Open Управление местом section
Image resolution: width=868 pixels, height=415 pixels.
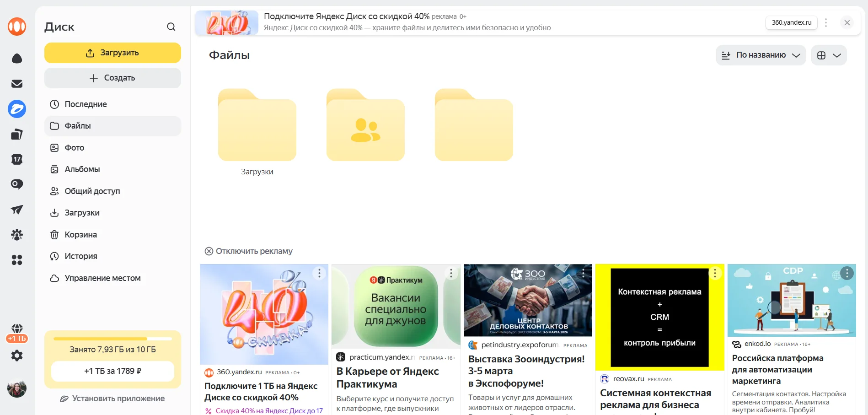pyautogui.click(x=113, y=278)
